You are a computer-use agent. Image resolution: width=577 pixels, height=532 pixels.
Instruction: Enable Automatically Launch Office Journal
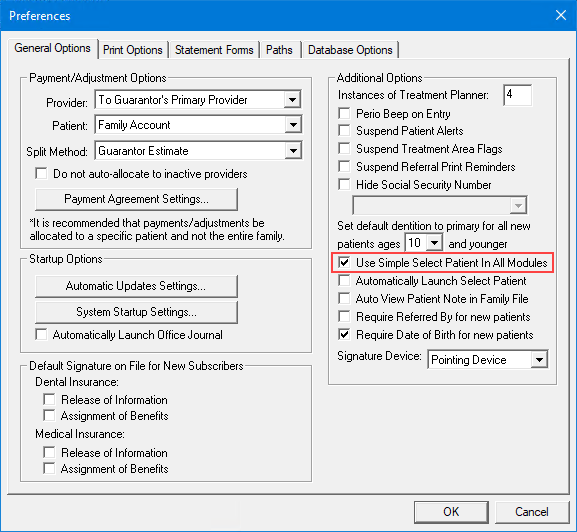point(41,334)
